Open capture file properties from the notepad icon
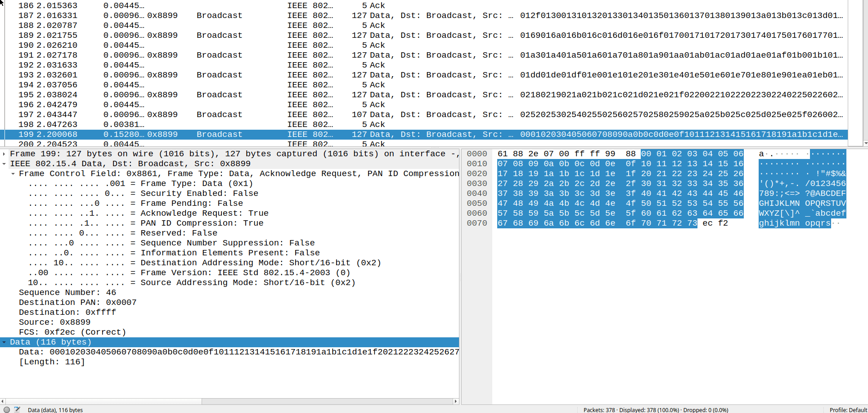This screenshot has width=868, height=413. point(17,409)
